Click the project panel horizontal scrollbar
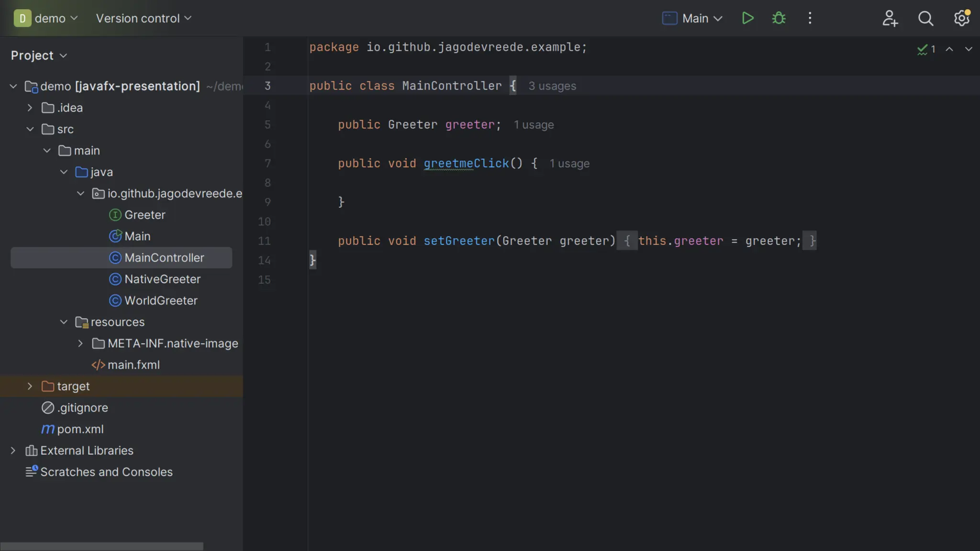The image size is (980, 551). [101, 546]
